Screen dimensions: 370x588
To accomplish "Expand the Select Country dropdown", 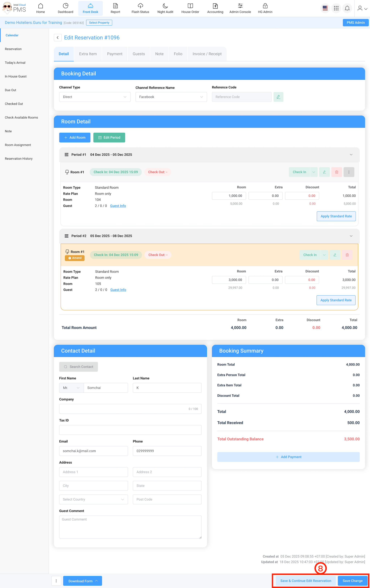I will pos(93,499).
